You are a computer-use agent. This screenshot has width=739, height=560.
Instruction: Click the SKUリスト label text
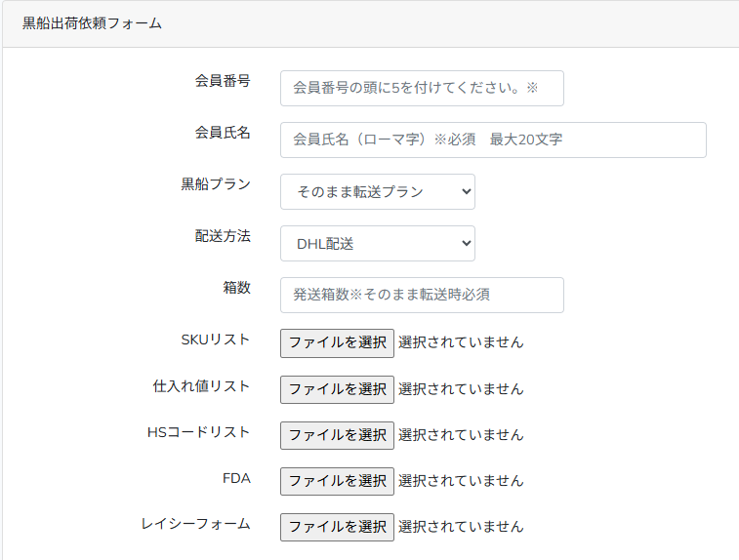(215, 340)
